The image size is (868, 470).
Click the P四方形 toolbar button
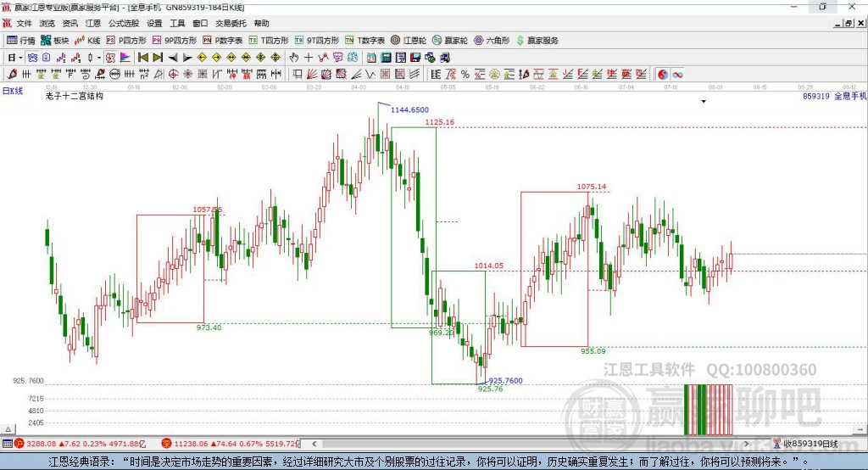coord(125,41)
